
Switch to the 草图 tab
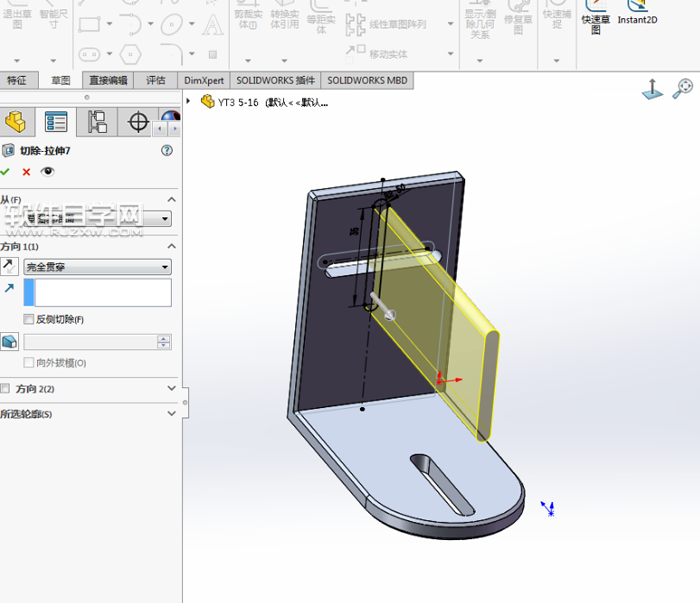(61, 81)
